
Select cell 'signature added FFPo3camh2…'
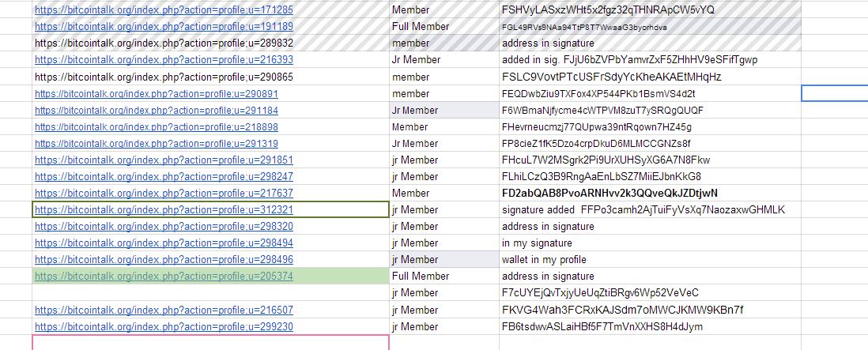click(x=651, y=209)
